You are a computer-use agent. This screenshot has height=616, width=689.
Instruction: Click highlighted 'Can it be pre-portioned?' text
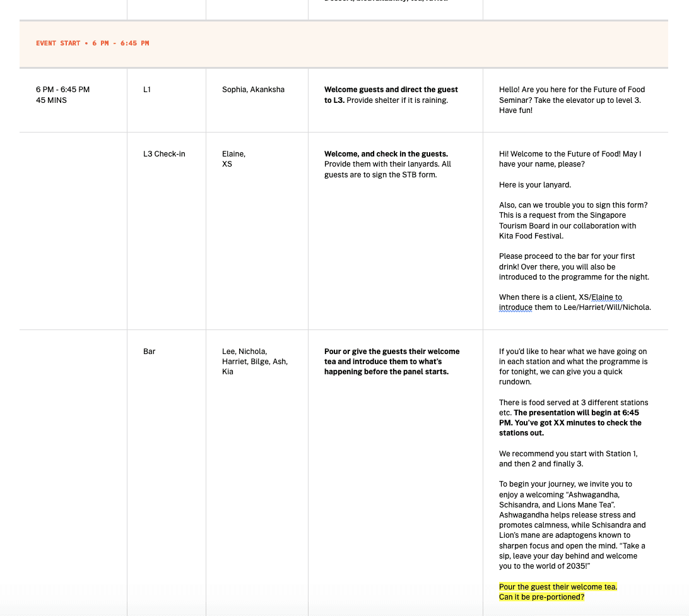tap(541, 596)
